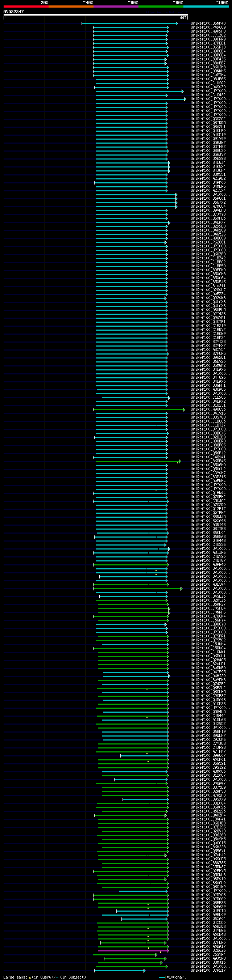232x980 pixels.
Task: Select the UniRef100_B8AEE7 label
Action: tap(208, 63)
